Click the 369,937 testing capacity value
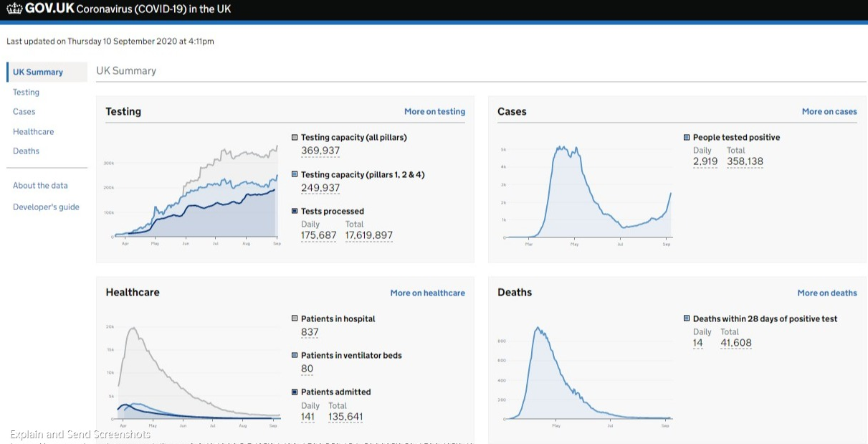868x444 pixels. 320,151
